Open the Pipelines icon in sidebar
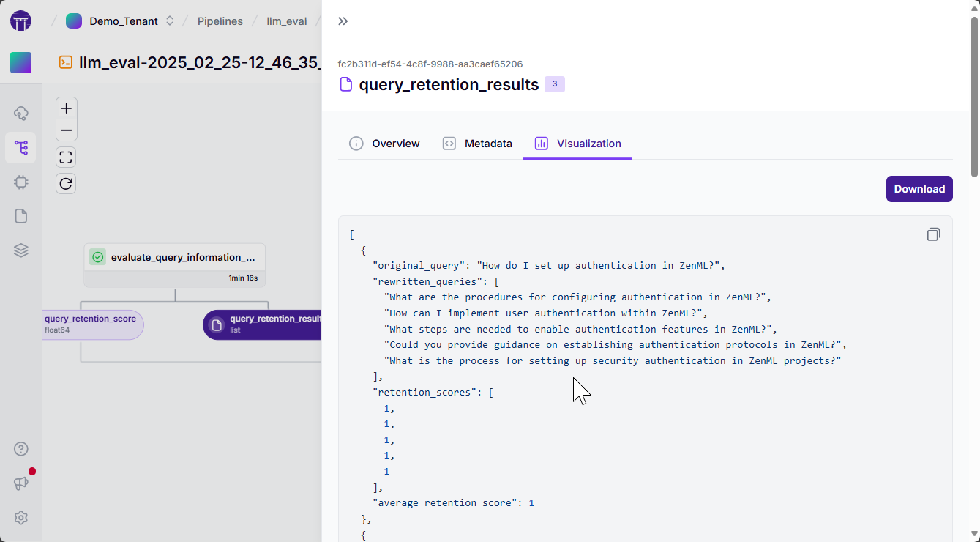The width and height of the screenshot is (980, 542). click(x=20, y=147)
